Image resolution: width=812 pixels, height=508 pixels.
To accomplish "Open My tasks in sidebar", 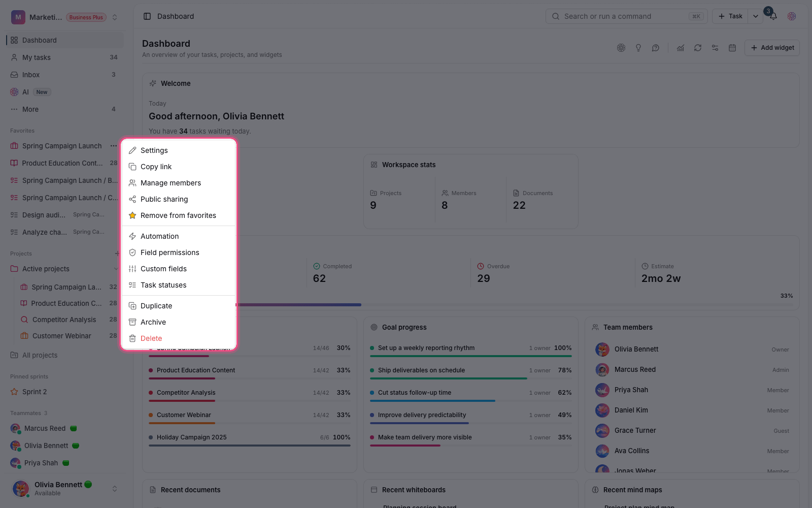I will 65,57.
